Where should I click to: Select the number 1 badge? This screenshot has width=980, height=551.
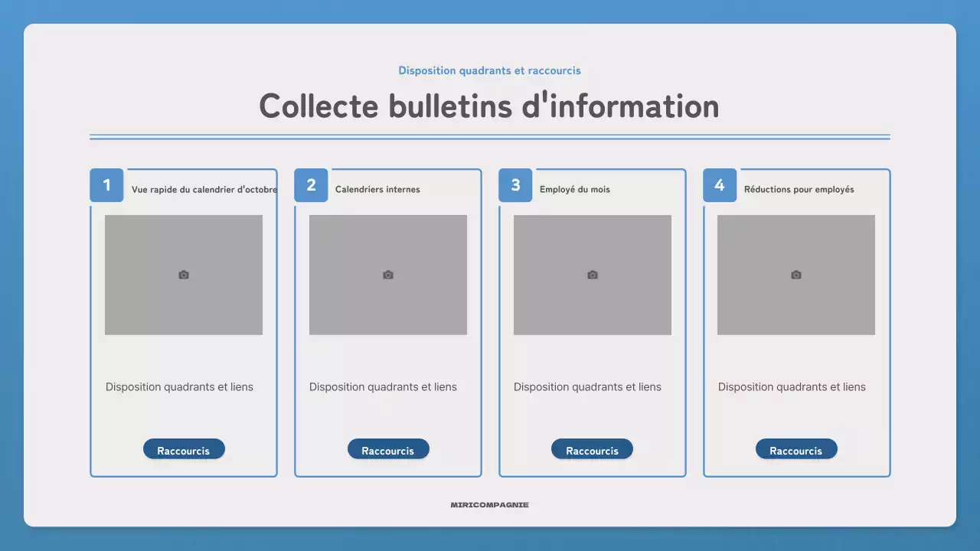[x=106, y=184]
